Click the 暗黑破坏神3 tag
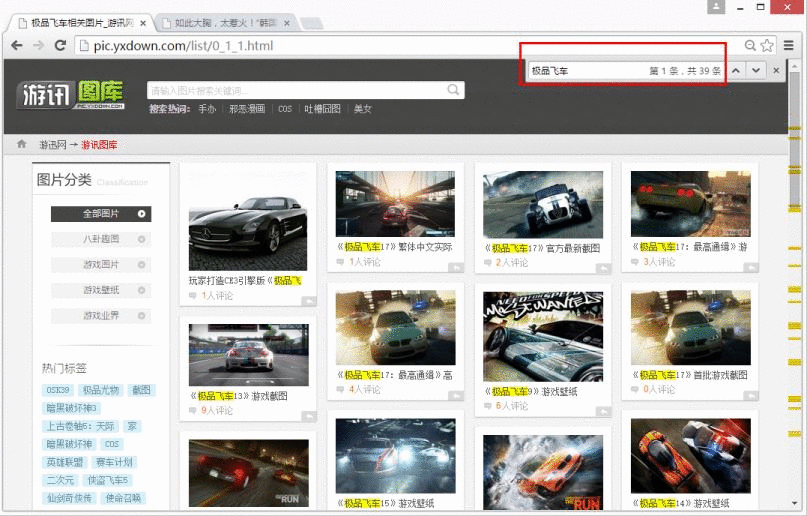The height and width of the screenshot is (516, 807). coord(72,408)
